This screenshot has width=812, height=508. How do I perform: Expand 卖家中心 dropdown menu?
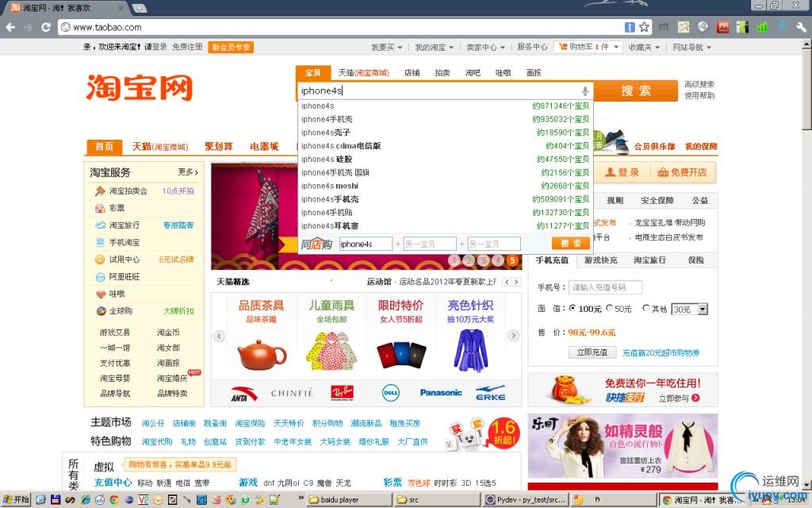coord(485,47)
